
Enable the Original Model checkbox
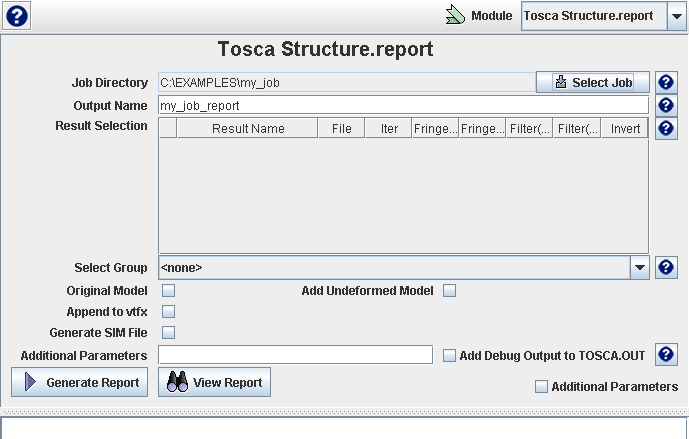coord(169,290)
